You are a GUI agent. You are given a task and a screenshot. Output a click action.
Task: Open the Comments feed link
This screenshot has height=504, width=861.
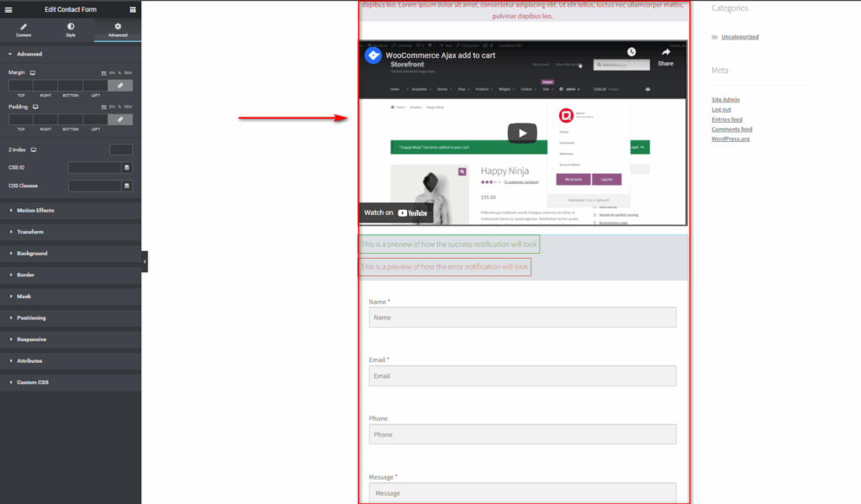(732, 129)
